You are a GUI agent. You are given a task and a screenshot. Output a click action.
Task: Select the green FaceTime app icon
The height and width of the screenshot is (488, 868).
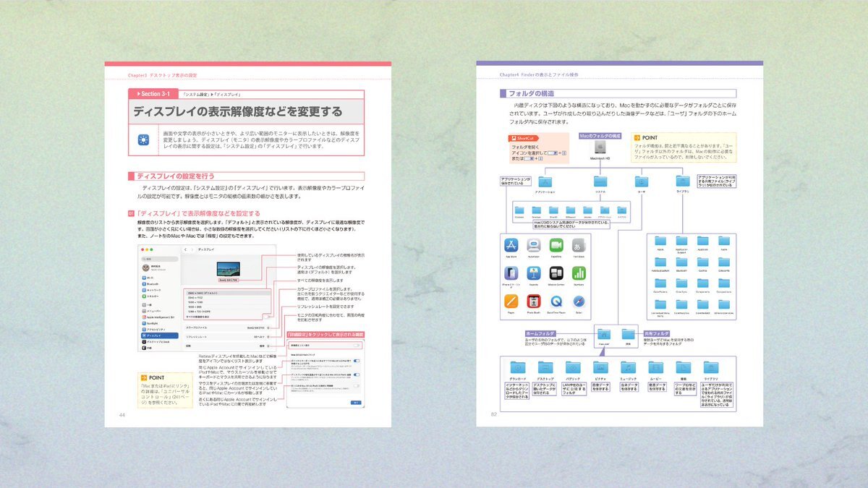[x=556, y=245]
